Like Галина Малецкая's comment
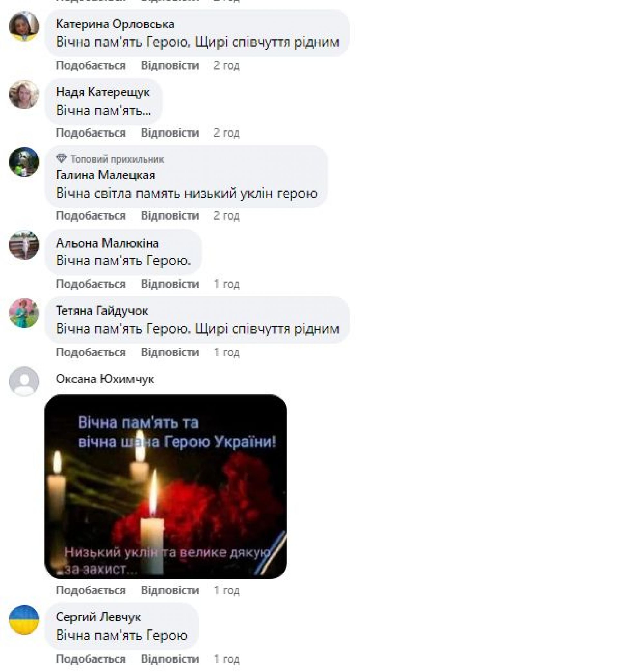Screen dimensions: 618x672 tap(91, 216)
